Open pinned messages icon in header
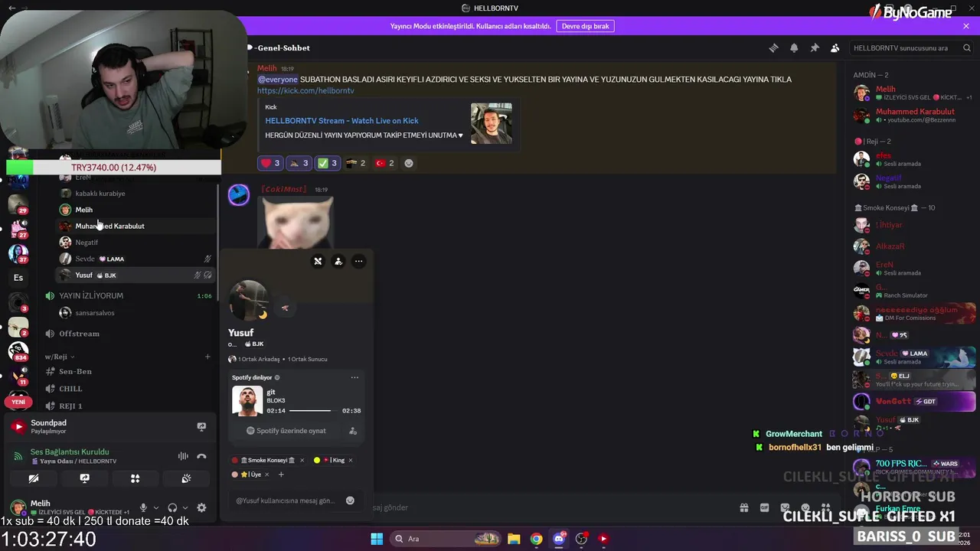 point(815,47)
